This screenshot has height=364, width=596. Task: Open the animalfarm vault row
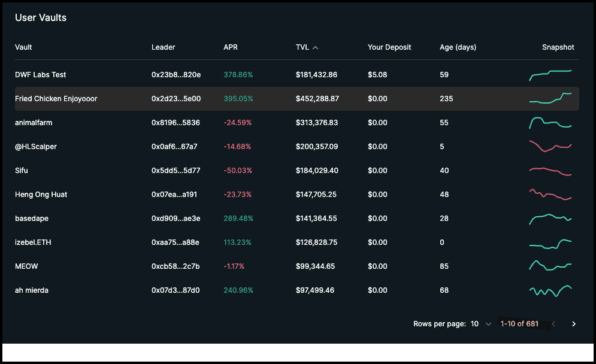point(297,123)
